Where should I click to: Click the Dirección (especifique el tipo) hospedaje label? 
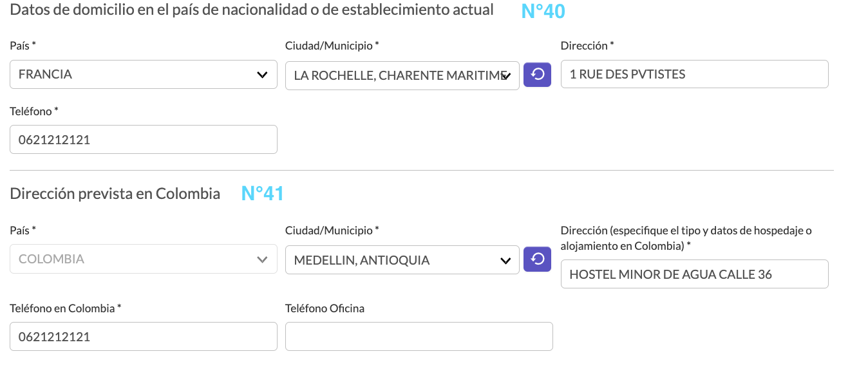pos(686,238)
